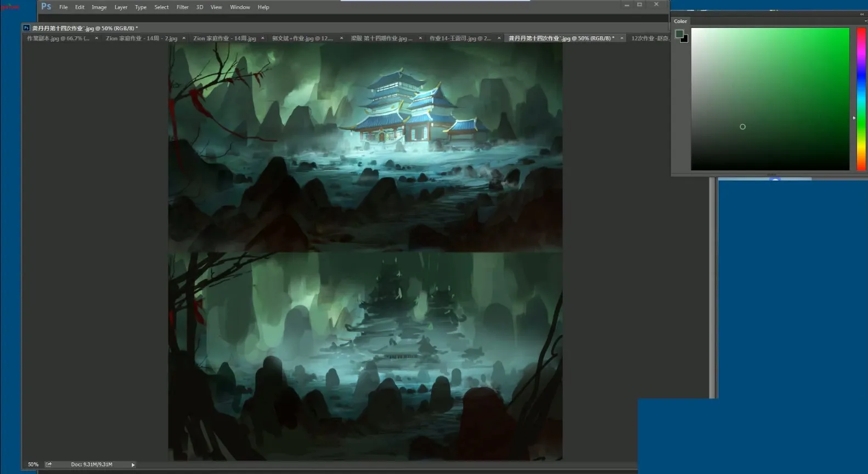868x474 pixels.
Task: Pick a color in the green color field
Action: [x=770, y=99]
